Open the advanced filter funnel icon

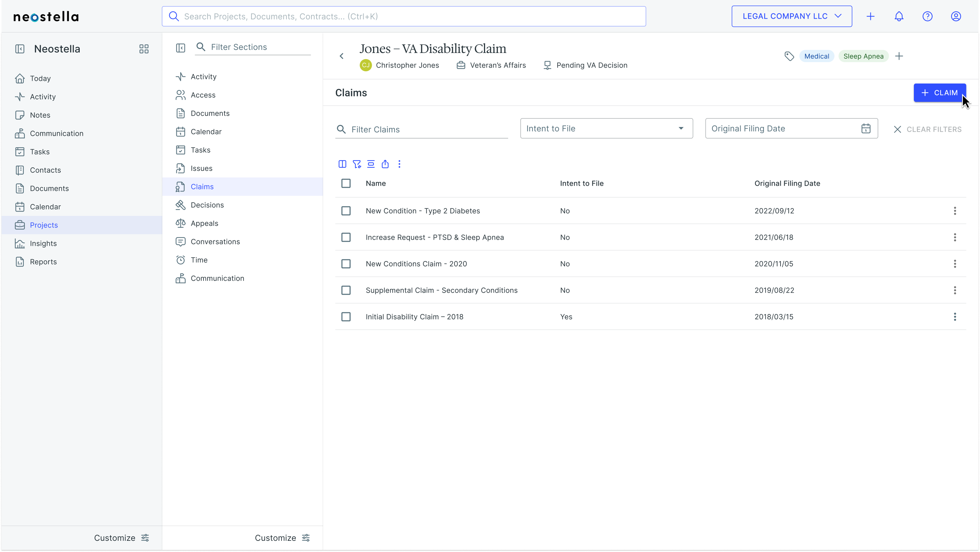click(x=357, y=164)
